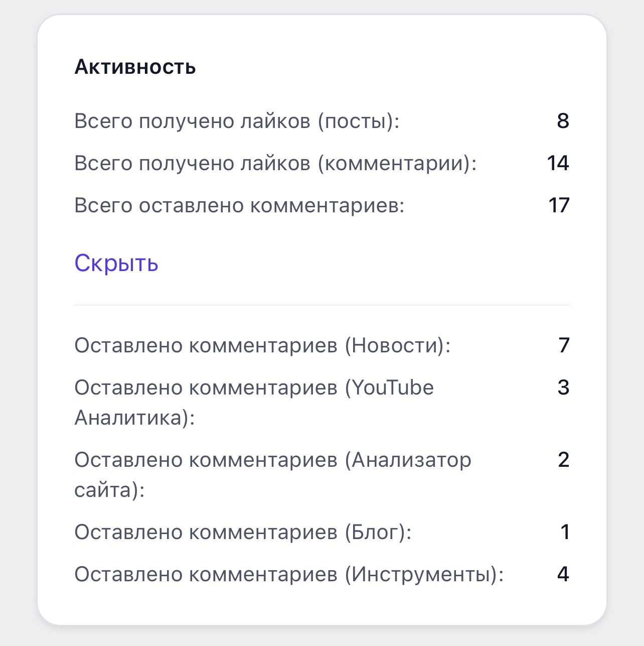Click the "Всего оставлено комментариев" label
644x646 pixels.
coord(239,205)
